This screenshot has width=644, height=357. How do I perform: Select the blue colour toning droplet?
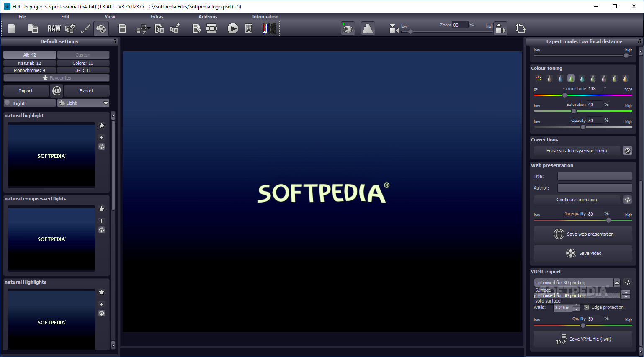pyautogui.click(x=560, y=78)
